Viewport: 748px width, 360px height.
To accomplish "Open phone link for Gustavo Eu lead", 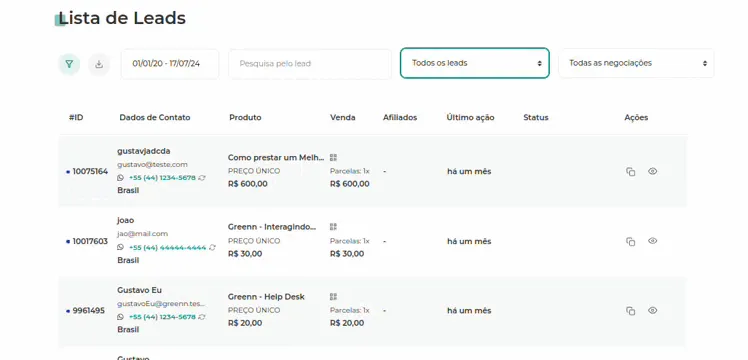I will pos(162,317).
